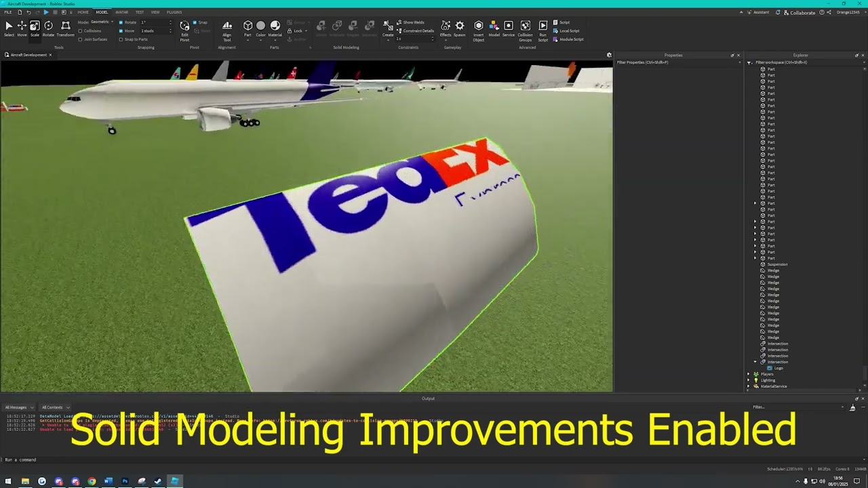Insert a new Script
The width and height of the screenshot is (868, 488).
pyautogui.click(x=561, y=22)
